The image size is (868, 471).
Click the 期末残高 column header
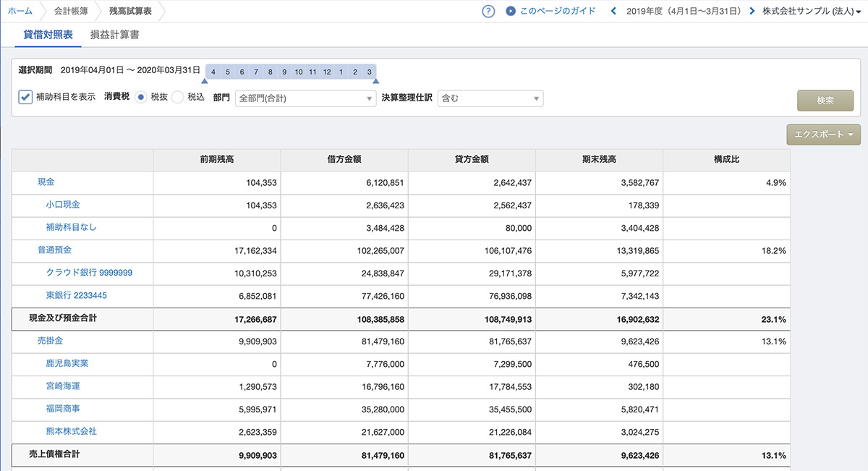(x=599, y=160)
